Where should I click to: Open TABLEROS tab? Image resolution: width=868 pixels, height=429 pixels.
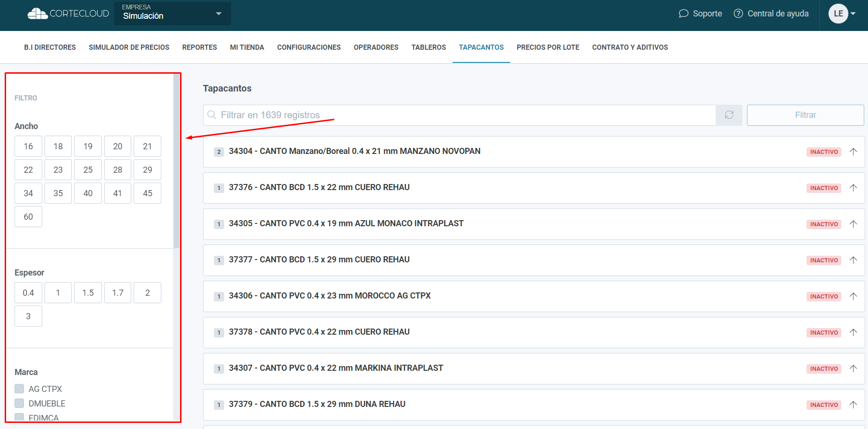click(429, 47)
